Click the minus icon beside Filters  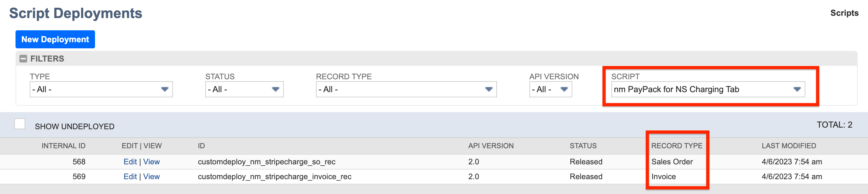[x=23, y=59]
